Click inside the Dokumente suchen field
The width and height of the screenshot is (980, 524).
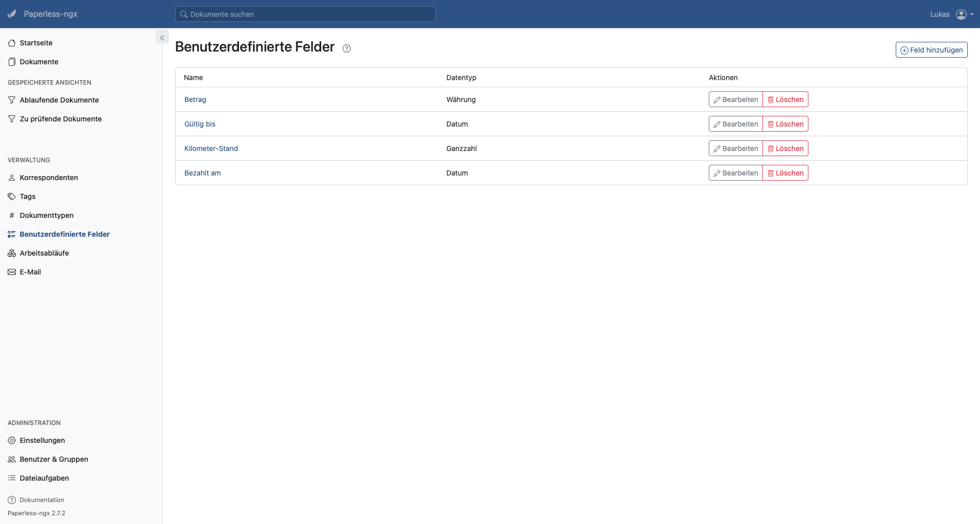coord(305,14)
